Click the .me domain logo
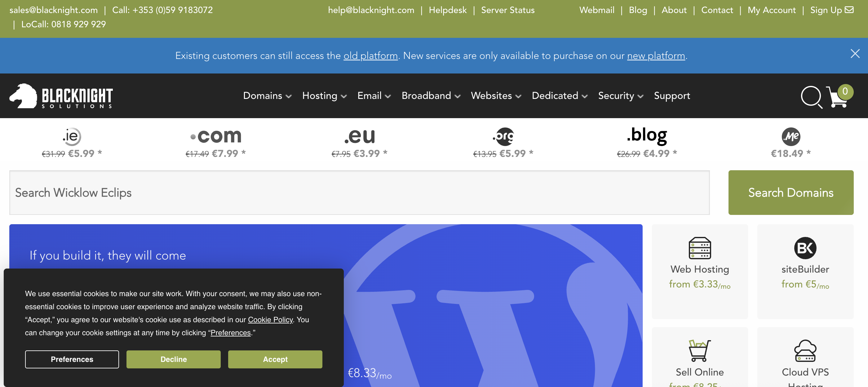This screenshot has width=868, height=387. pos(790,136)
